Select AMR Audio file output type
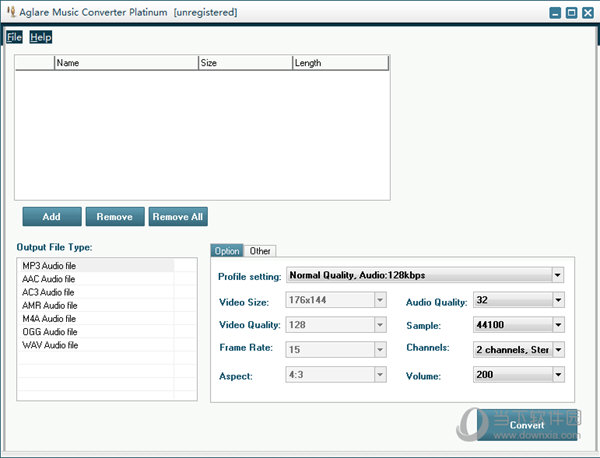600x458 pixels. coord(98,305)
